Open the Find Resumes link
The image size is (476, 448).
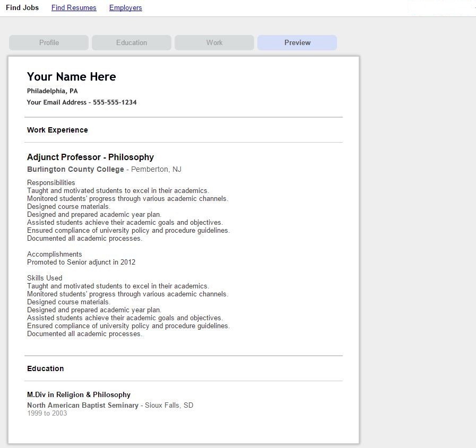pyautogui.click(x=74, y=8)
